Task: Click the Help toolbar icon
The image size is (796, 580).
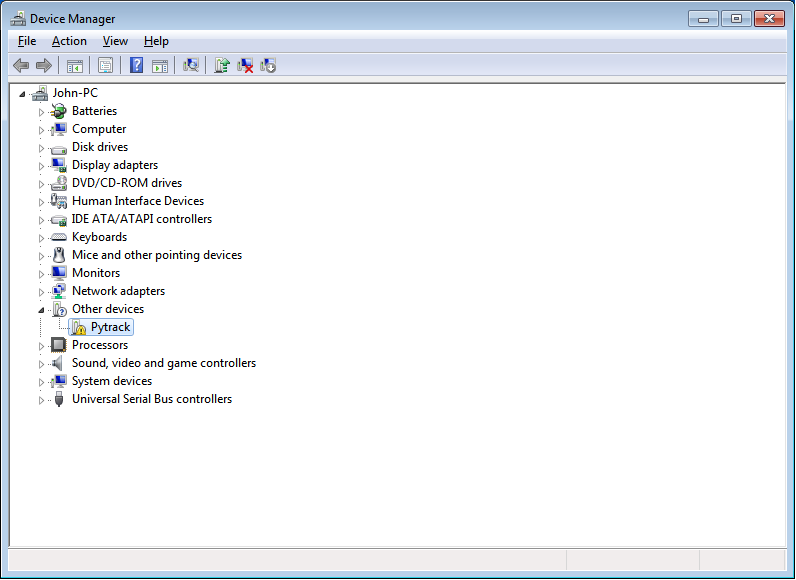Action: pos(136,65)
